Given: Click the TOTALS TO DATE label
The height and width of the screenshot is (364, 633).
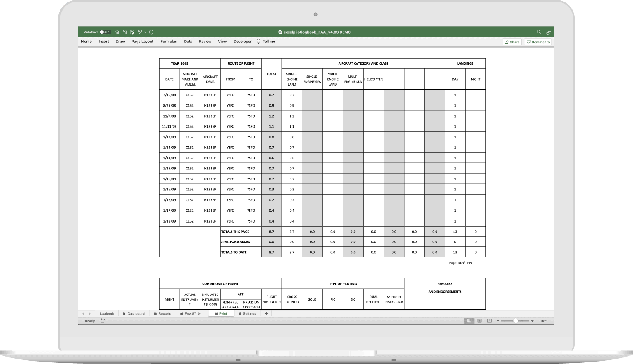Looking at the screenshot, I should (x=234, y=253).
